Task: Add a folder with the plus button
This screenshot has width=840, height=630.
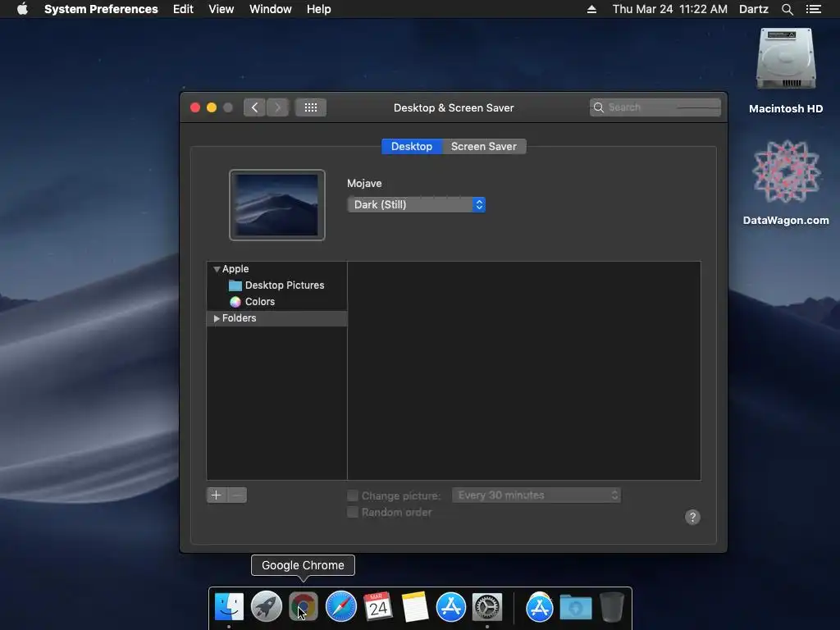Action: (x=217, y=495)
